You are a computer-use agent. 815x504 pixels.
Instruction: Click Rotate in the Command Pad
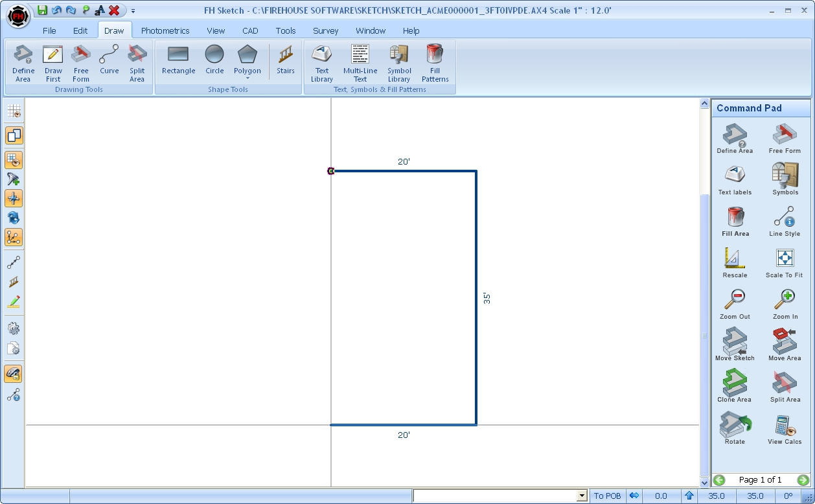(x=735, y=429)
